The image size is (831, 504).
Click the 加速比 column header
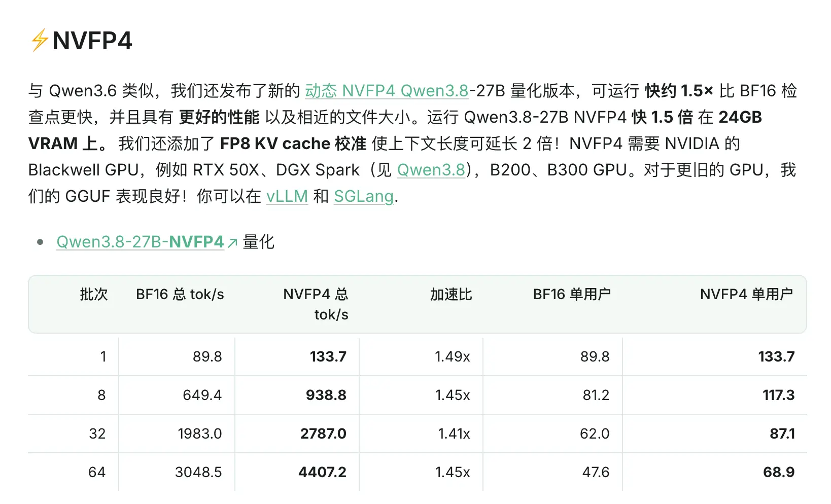pos(451,294)
